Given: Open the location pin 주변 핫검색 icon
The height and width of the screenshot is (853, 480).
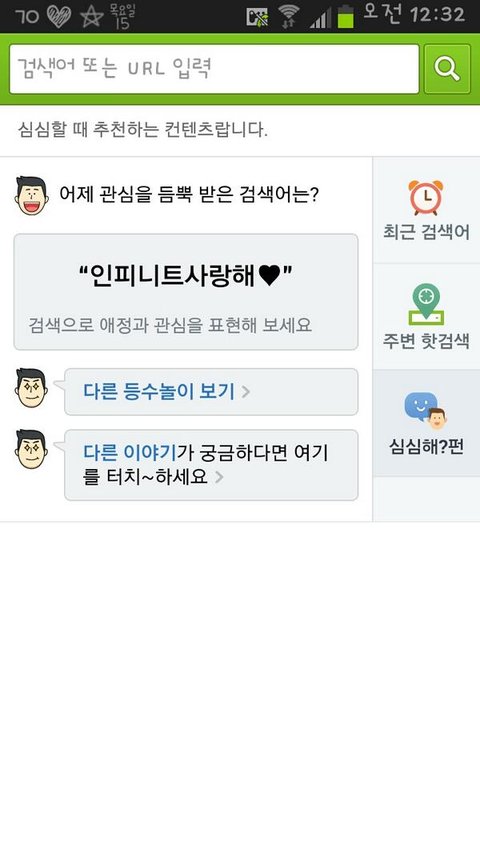Looking at the screenshot, I should [x=426, y=305].
